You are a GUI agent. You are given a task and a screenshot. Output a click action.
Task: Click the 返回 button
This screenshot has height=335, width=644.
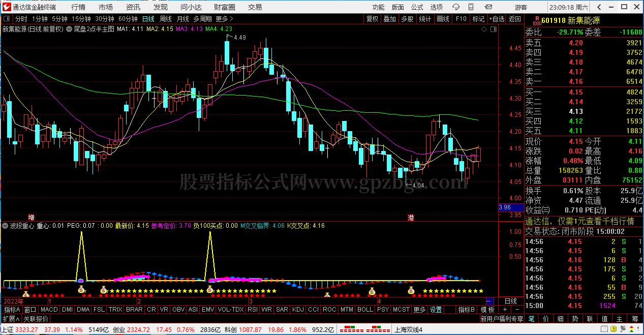coord(514,19)
